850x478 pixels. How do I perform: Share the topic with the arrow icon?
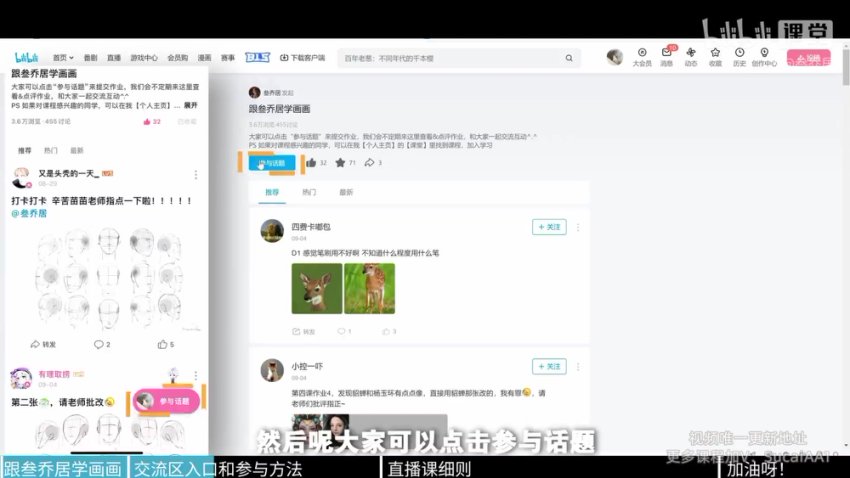(x=369, y=162)
